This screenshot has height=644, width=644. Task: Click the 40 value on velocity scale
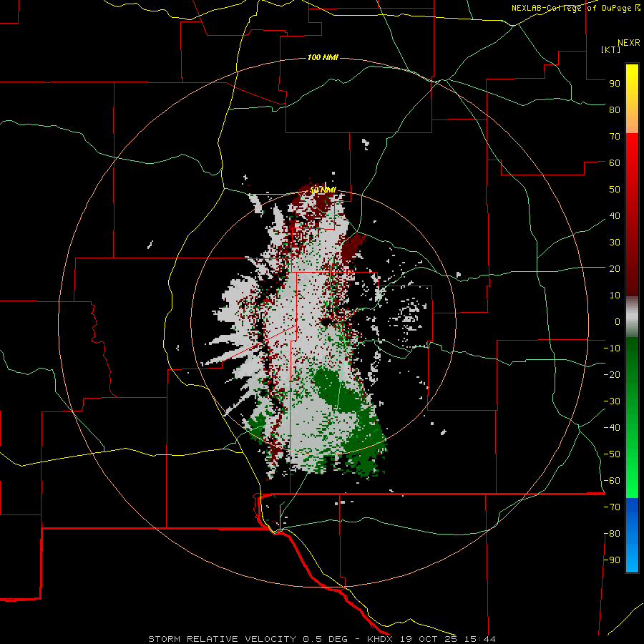[x=615, y=216]
